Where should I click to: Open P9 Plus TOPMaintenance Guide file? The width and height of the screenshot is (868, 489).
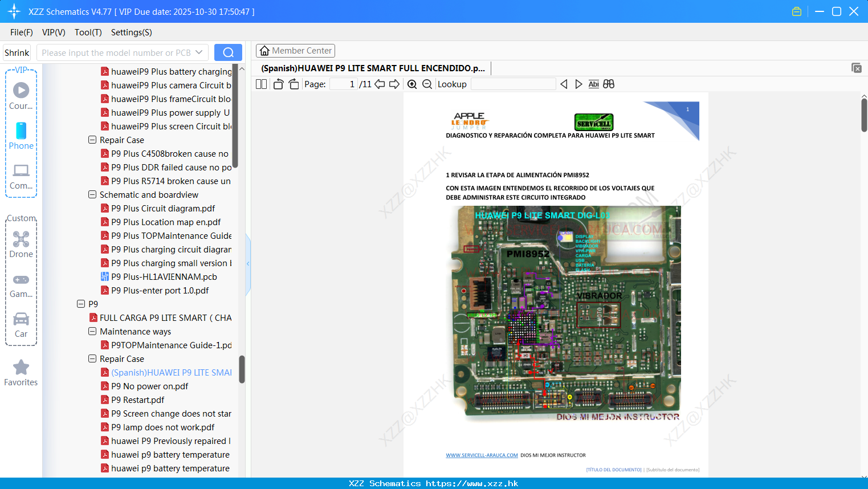click(171, 235)
